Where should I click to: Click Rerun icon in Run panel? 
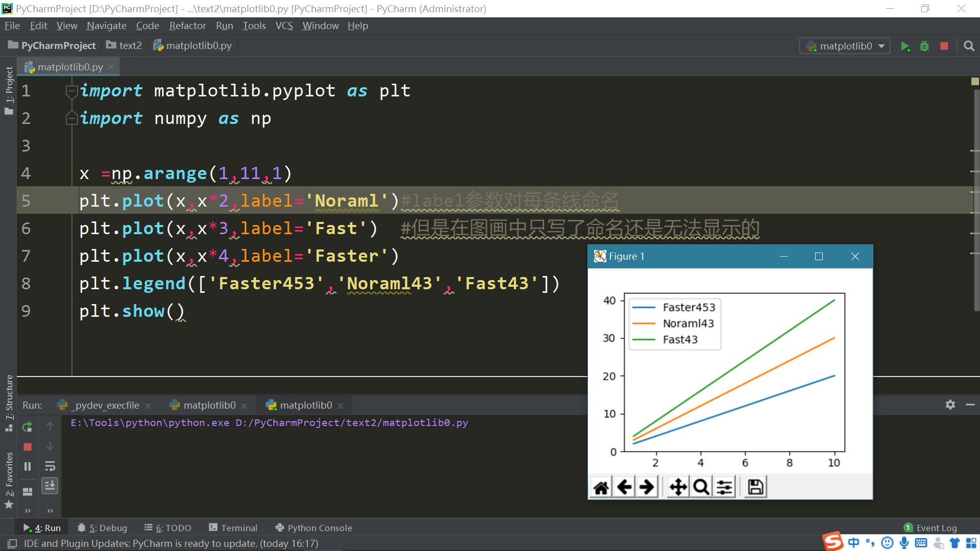(x=28, y=427)
